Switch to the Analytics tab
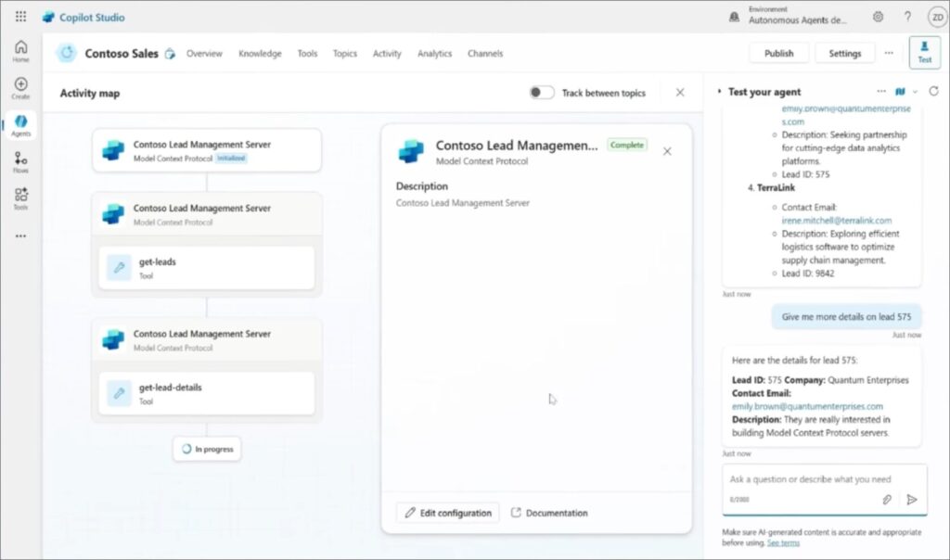 pyautogui.click(x=434, y=53)
